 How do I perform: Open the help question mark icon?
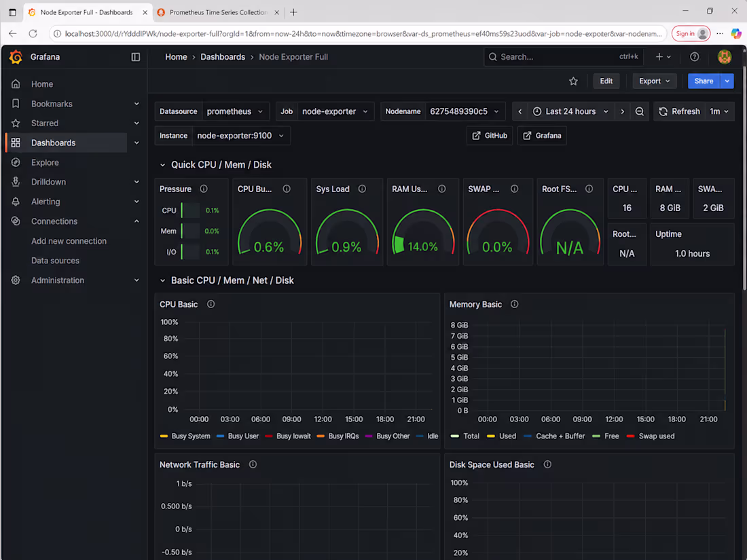695,56
